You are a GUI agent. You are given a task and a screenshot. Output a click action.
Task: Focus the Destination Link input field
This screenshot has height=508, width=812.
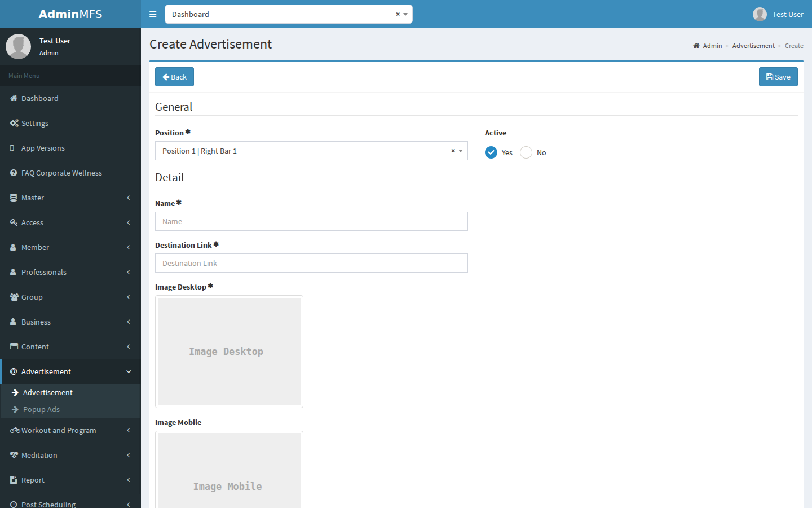[x=311, y=263]
